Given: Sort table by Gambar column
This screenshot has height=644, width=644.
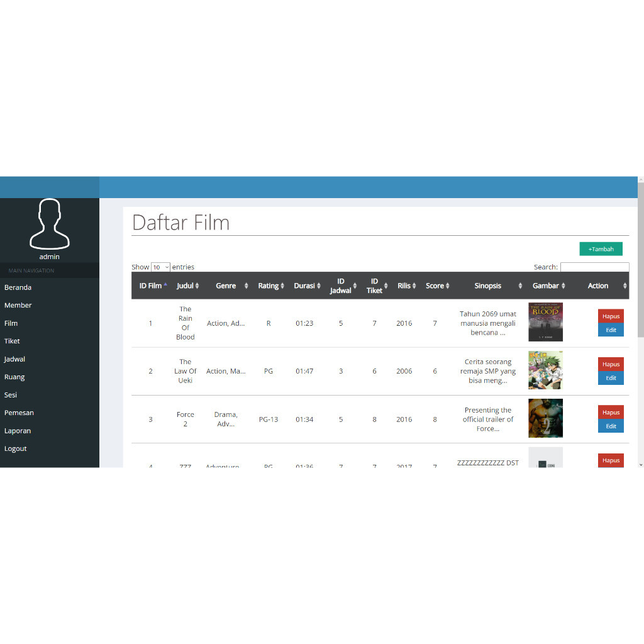Looking at the screenshot, I should click(x=546, y=286).
